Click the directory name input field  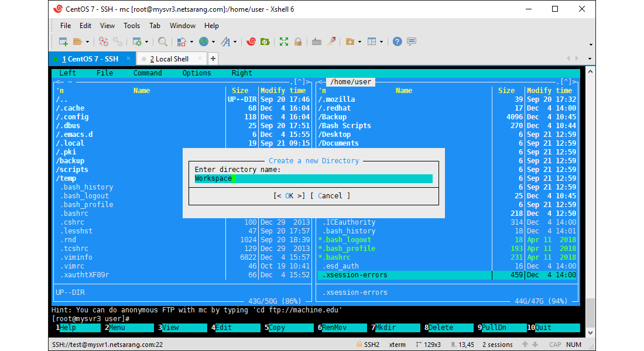pyautogui.click(x=313, y=178)
